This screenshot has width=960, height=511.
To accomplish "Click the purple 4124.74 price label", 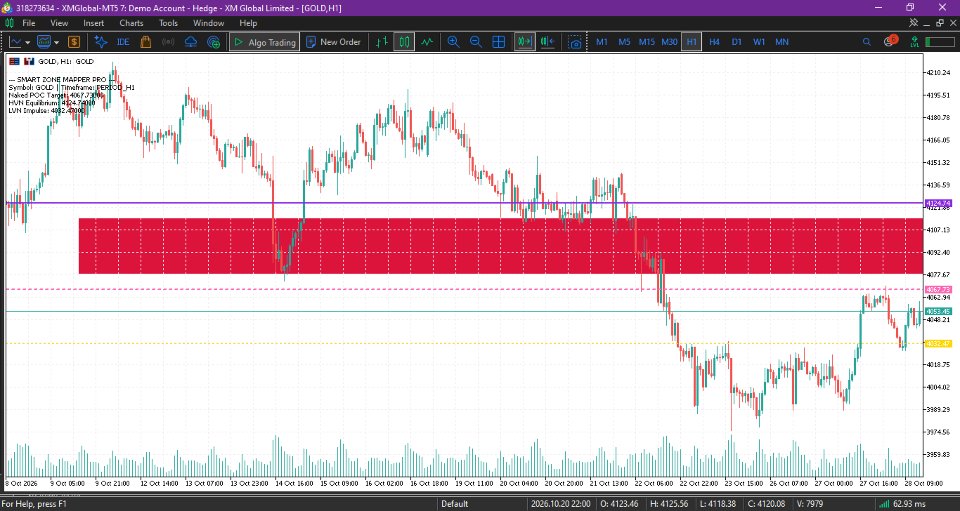I will tap(937, 203).
